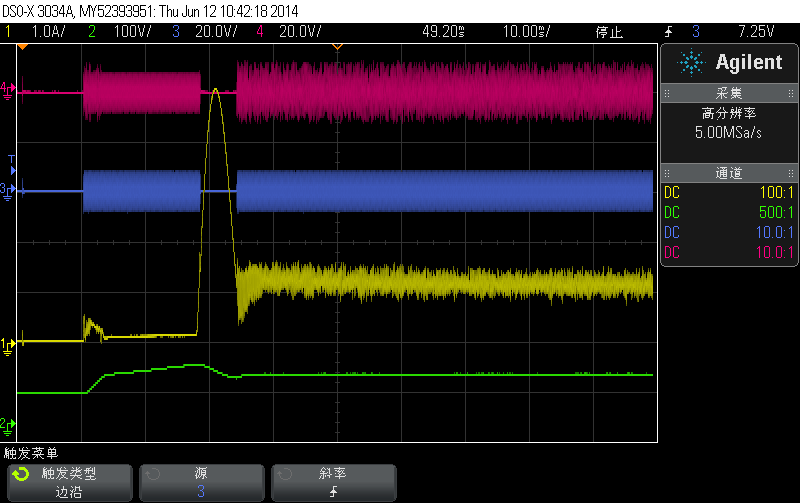
Task: Open the 斜率 slope softkey
Action: point(334,483)
